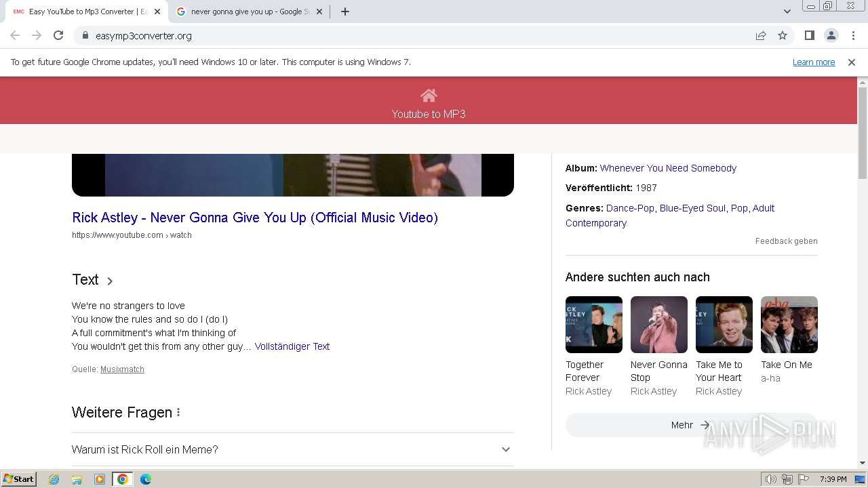Click the 7:39 PM clock
868x488 pixels.
833,479
